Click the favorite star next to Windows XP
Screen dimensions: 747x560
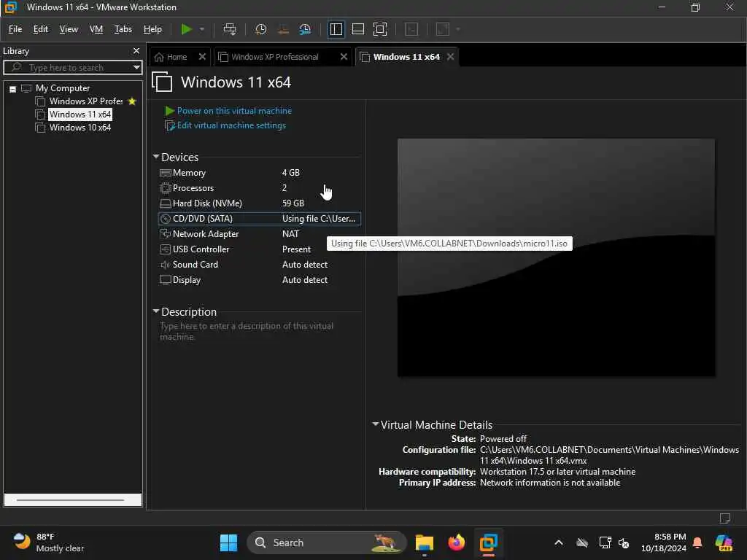pyautogui.click(x=132, y=101)
